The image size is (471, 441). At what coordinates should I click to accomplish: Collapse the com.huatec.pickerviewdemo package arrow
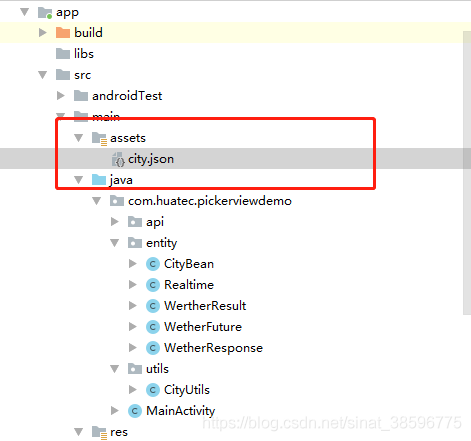(x=96, y=201)
